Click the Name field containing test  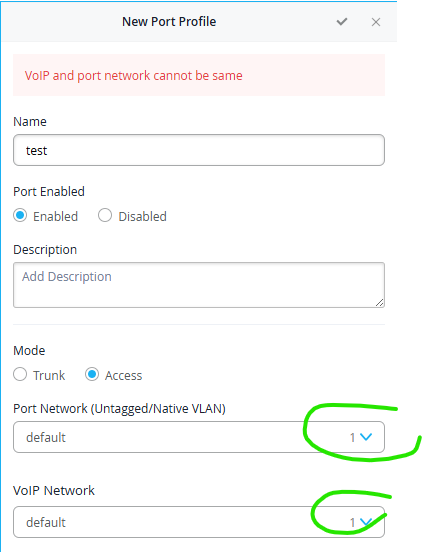[199, 150]
